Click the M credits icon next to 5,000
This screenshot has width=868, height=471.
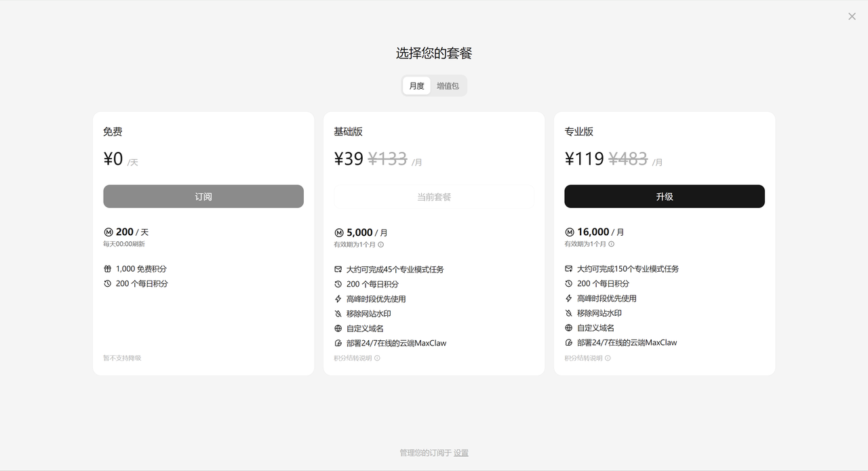(338, 233)
